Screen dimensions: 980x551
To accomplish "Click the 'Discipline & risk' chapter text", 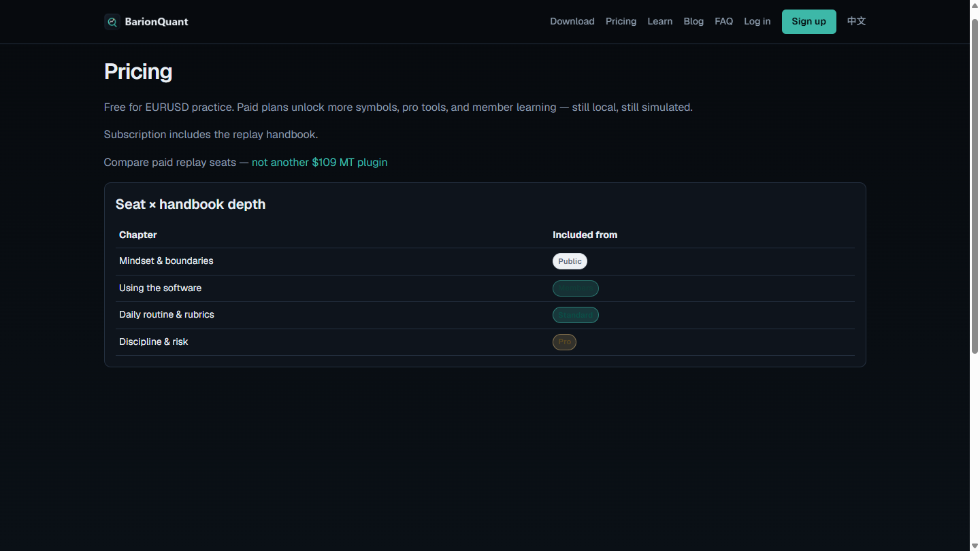I will click(x=154, y=342).
